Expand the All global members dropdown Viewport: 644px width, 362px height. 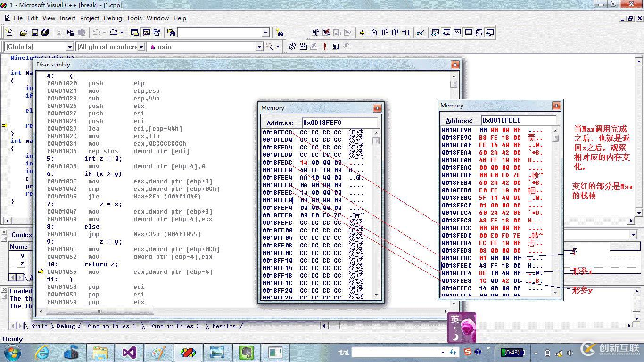140,47
